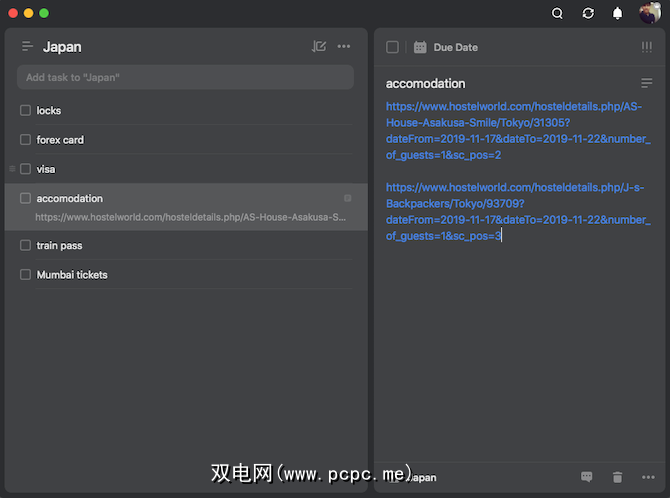The width and height of the screenshot is (670, 498).
Task: Click the sync refresh icon
Action: [588, 13]
